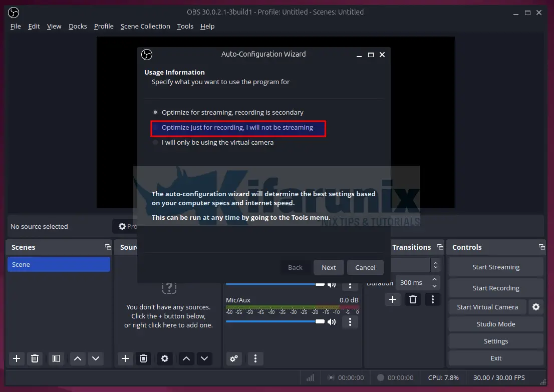Click Next in the Auto-Configuration Wizard
This screenshot has height=392, width=554.
pyautogui.click(x=329, y=267)
